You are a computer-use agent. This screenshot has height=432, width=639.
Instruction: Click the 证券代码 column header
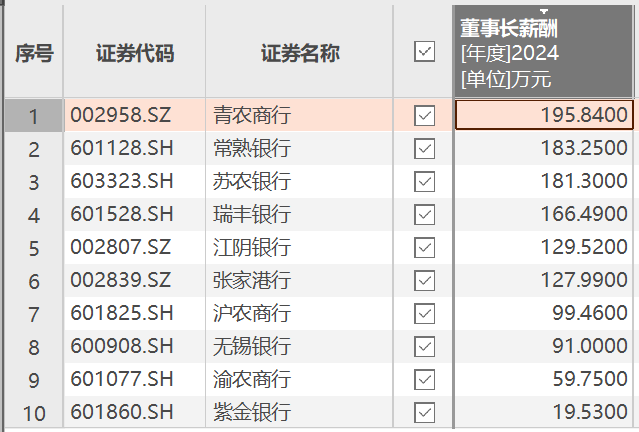tap(135, 53)
